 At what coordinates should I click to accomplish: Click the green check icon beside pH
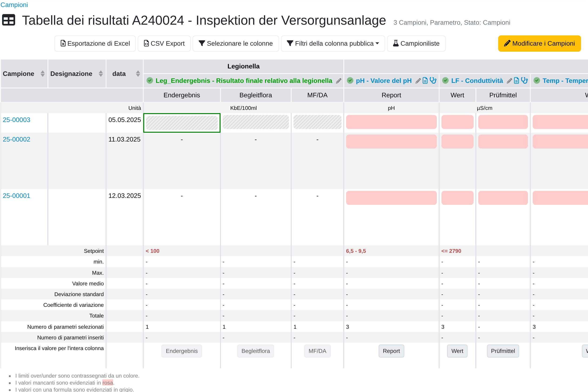click(x=350, y=81)
